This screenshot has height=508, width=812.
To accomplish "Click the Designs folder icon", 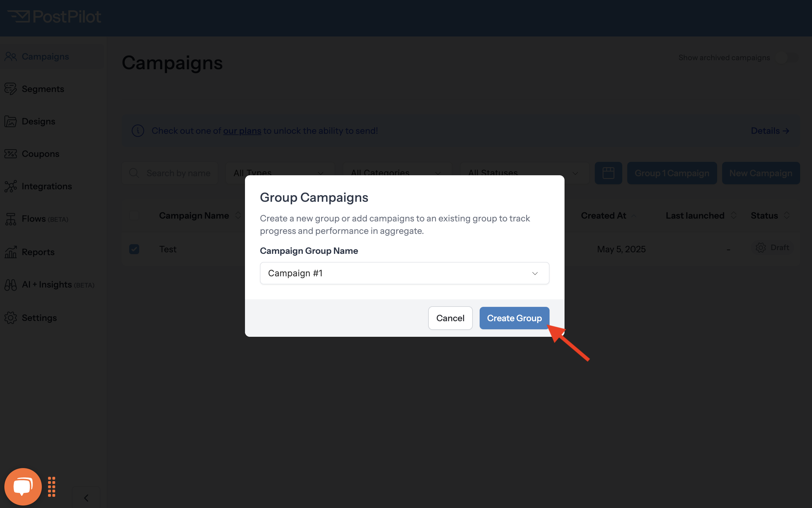I will point(10,121).
